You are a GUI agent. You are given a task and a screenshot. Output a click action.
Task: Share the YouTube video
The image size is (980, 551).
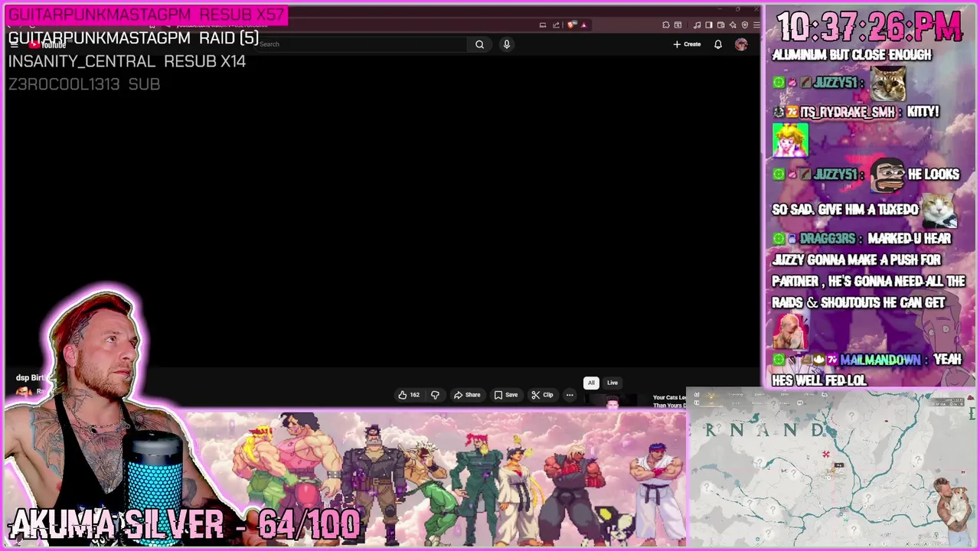click(467, 395)
